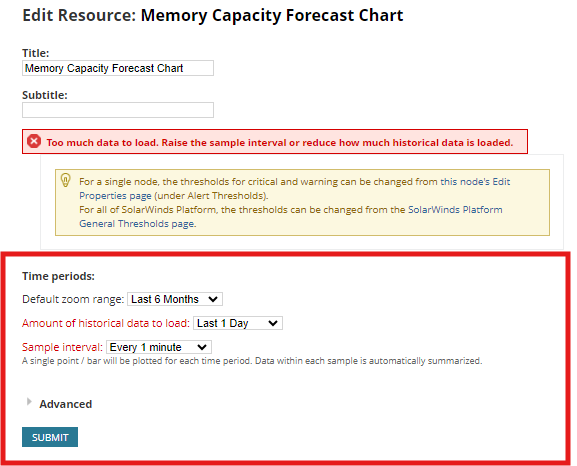Click the Amount of historical data label
The height and width of the screenshot is (466, 577).
106,323
